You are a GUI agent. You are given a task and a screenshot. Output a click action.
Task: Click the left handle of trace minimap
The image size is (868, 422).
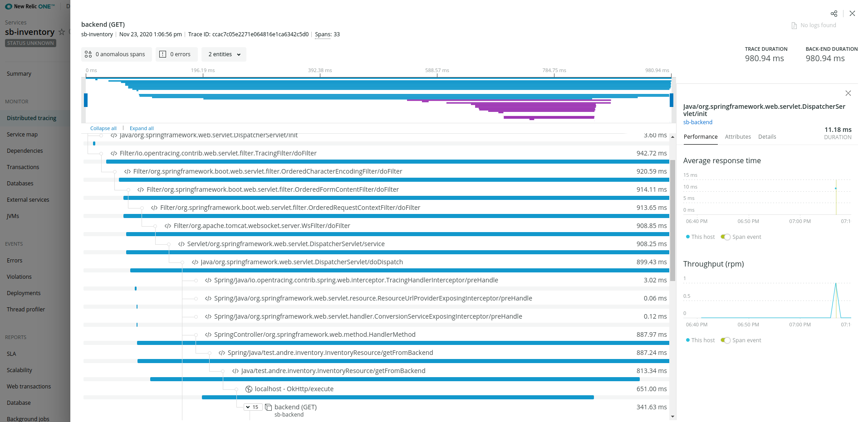[86, 100]
